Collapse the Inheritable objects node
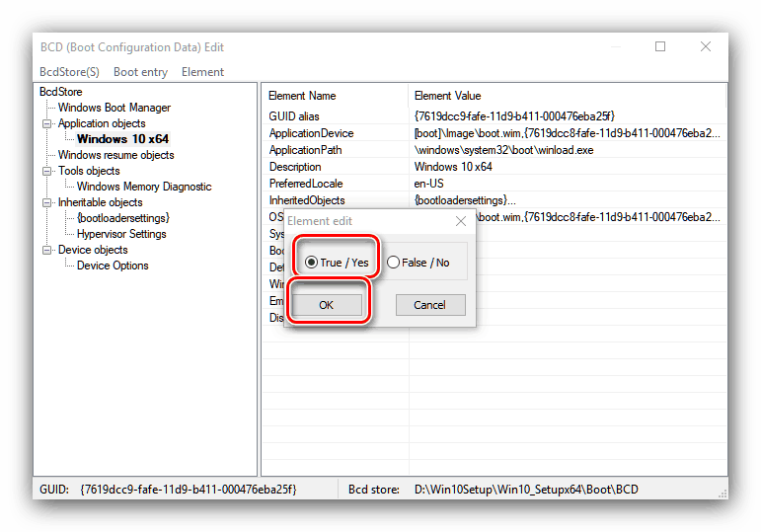The height and width of the screenshot is (532, 761). coord(47,202)
